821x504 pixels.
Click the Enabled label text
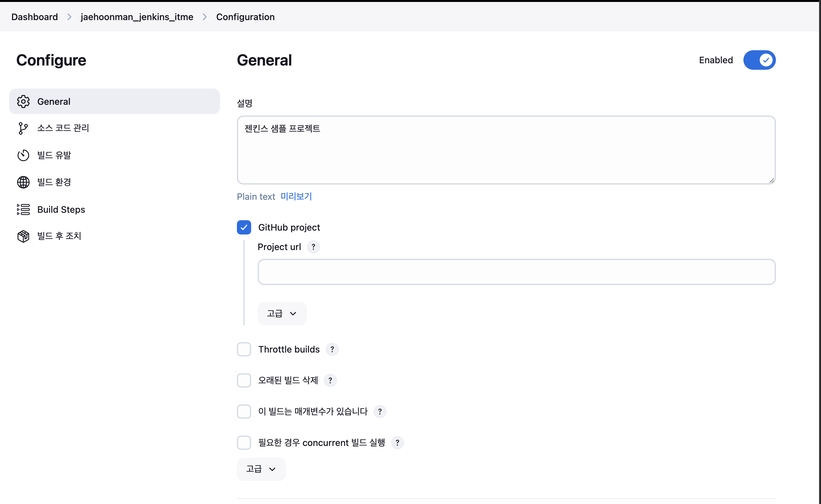coord(716,60)
